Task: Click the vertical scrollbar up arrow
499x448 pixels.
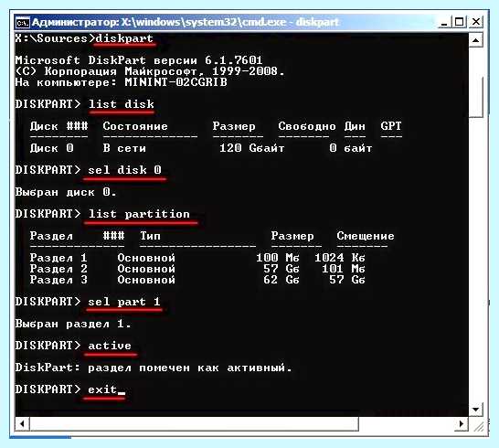Action: pos(476,40)
